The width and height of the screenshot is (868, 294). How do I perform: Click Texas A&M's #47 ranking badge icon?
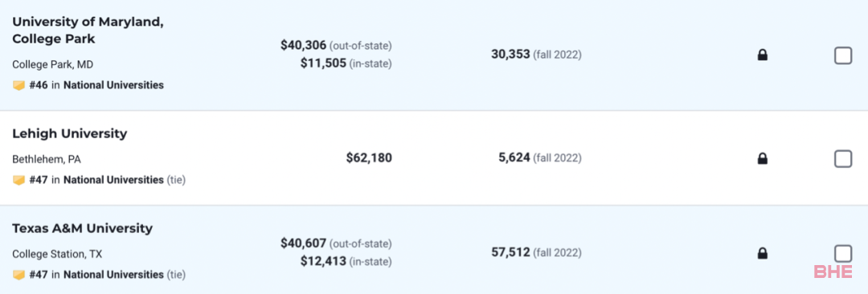click(18, 275)
